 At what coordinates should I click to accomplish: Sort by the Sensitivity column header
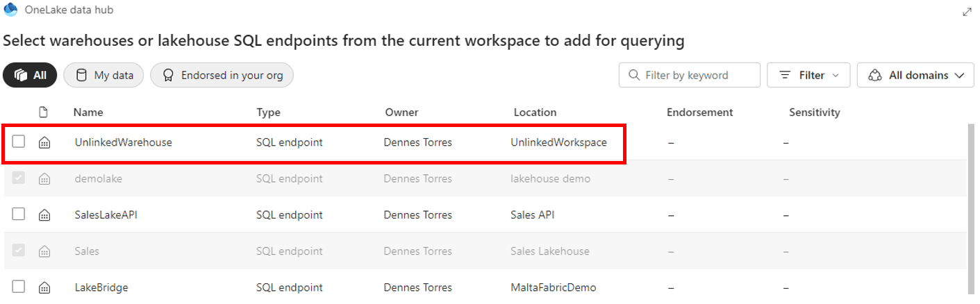click(x=815, y=112)
